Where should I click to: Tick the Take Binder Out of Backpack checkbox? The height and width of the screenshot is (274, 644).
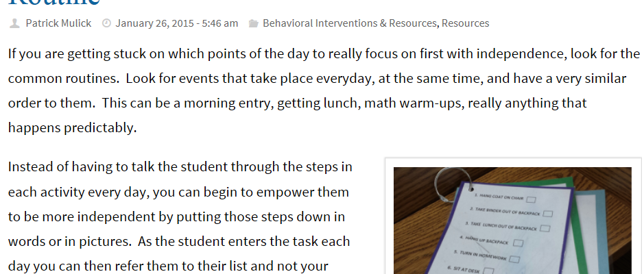[x=547, y=214]
